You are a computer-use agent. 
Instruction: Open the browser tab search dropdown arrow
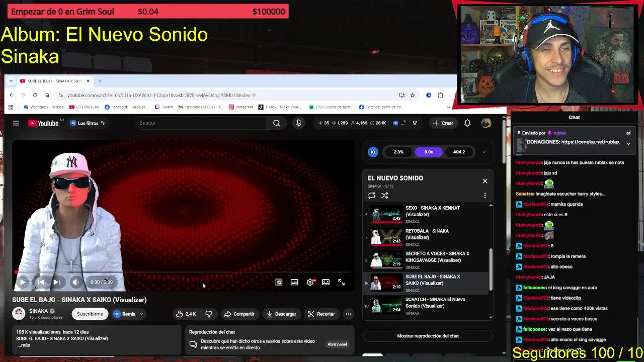(x=11, y=81)
